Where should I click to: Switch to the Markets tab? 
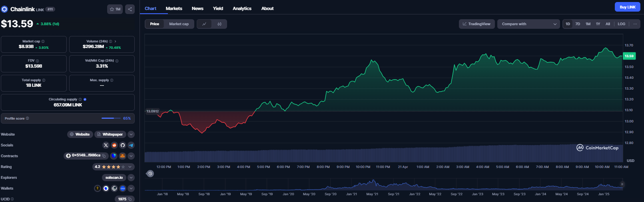click(174, 8)
